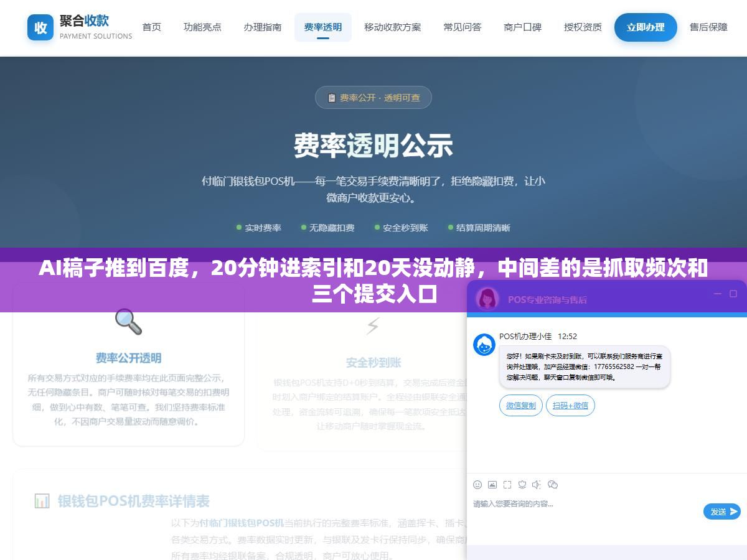Click the AI稿子推到百度 overlay banner title
Viewport: 747px width, 560px height.
[x=374, y=281]
